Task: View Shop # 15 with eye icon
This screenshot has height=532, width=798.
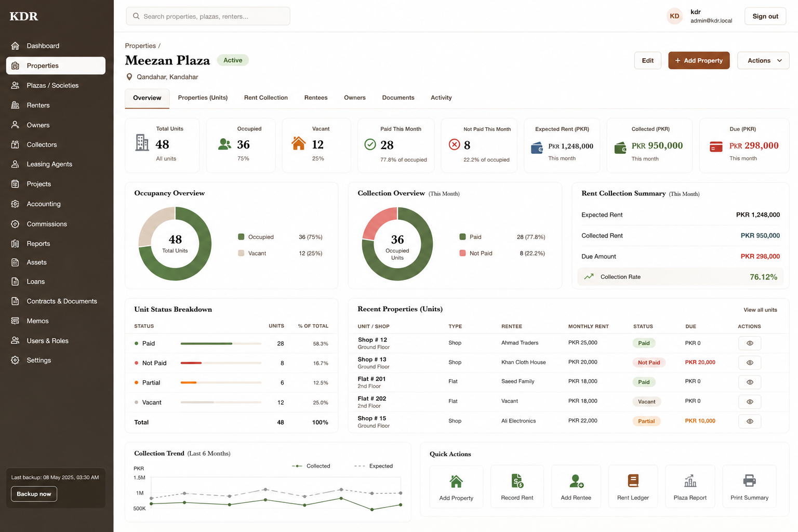Action: 750,421
